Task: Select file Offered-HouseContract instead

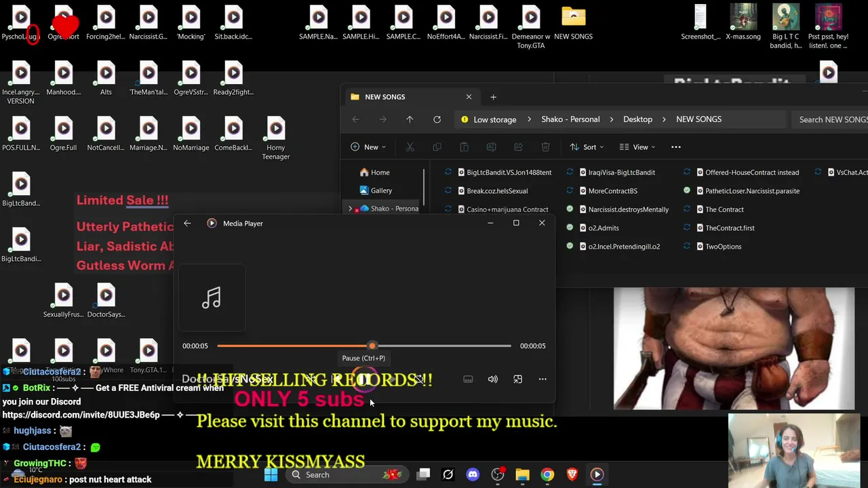Action: click(x=751, y=172)
